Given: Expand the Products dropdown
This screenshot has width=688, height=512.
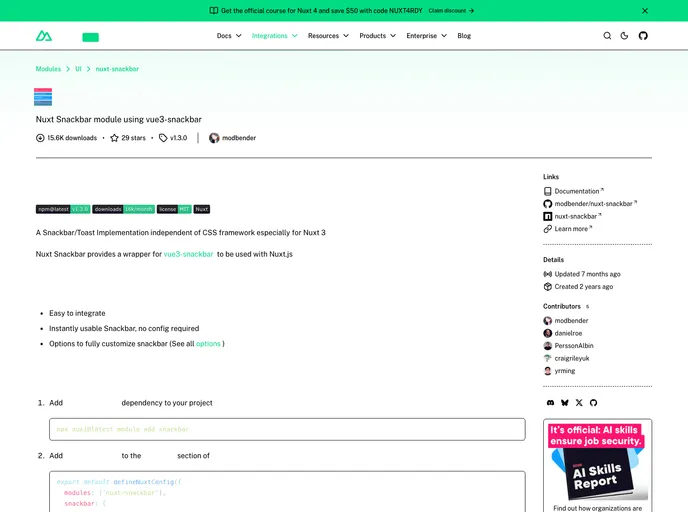Looking at the screenshot, I should point(377,36).
